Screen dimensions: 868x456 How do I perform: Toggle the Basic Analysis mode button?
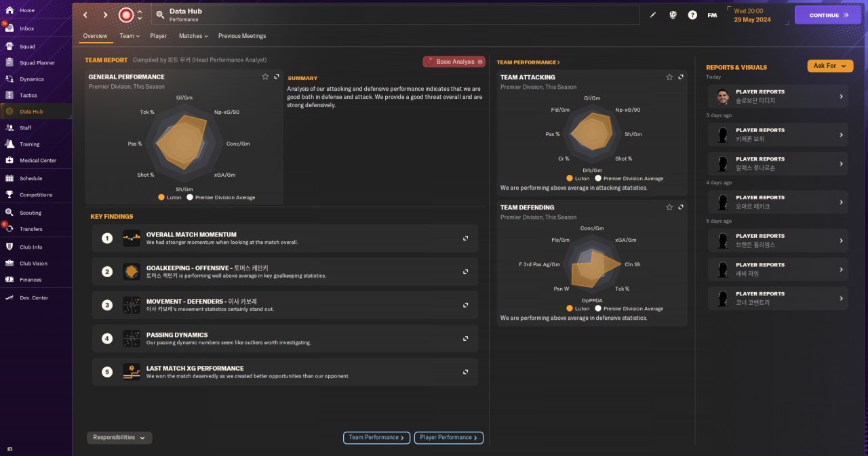(x=454, y=62)
